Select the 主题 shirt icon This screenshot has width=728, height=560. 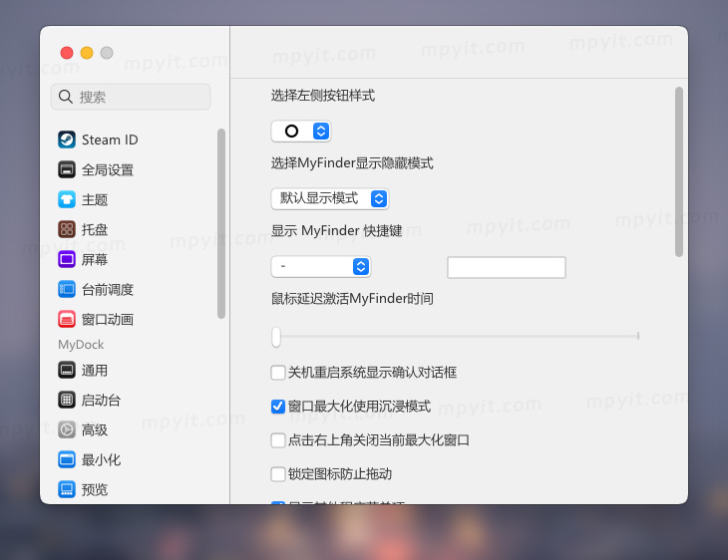click(x=67, y=199)
